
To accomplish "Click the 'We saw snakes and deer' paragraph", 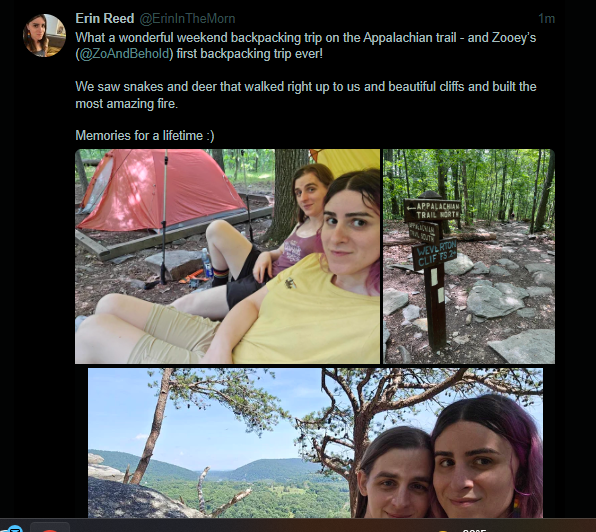I will (x=306, y=95).
